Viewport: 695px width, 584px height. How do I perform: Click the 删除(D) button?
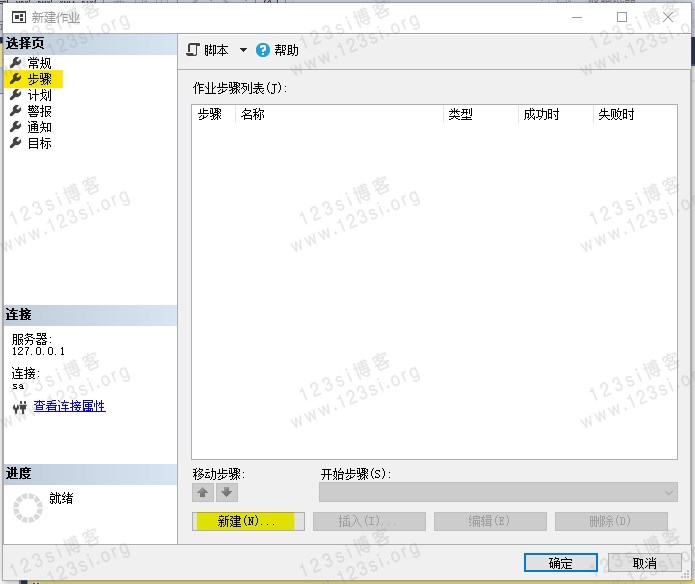[611, 522]
